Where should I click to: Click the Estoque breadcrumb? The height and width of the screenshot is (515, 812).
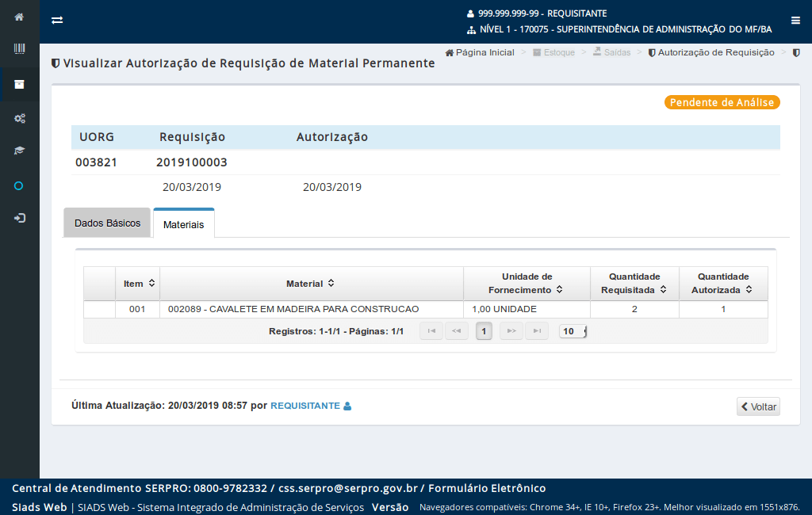click(553, 52)
